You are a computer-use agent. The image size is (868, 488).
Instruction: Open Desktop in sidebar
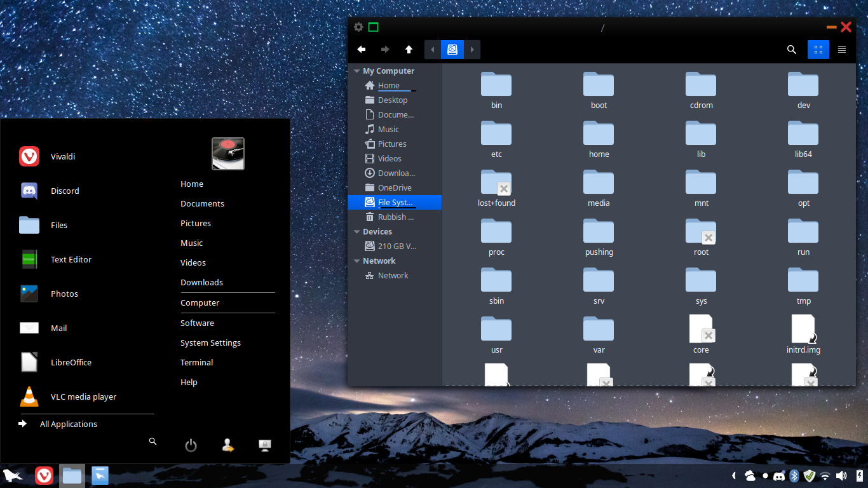coord(395,100)
